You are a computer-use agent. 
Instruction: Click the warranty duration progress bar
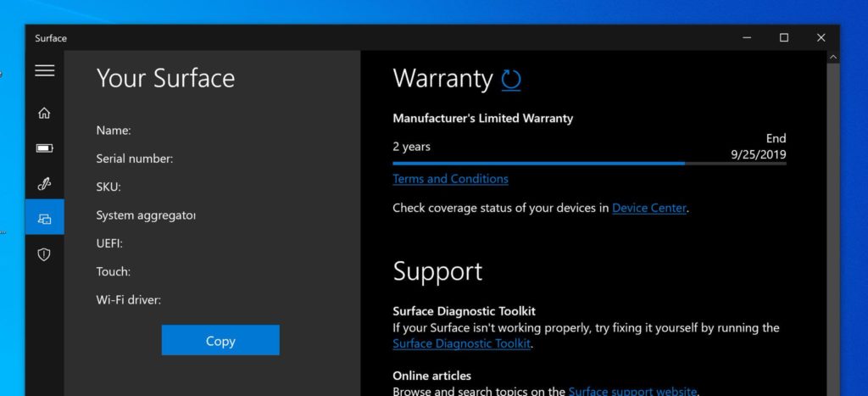[588, 163]
